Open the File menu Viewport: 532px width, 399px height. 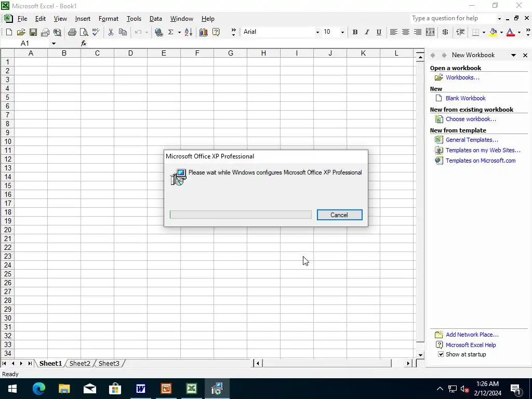tap(22, 19)
